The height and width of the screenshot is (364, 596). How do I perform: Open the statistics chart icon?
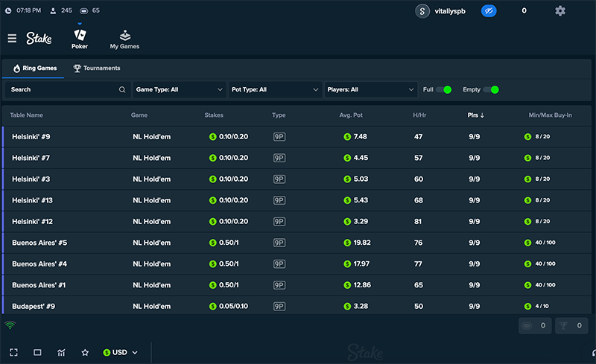point(61,352)
